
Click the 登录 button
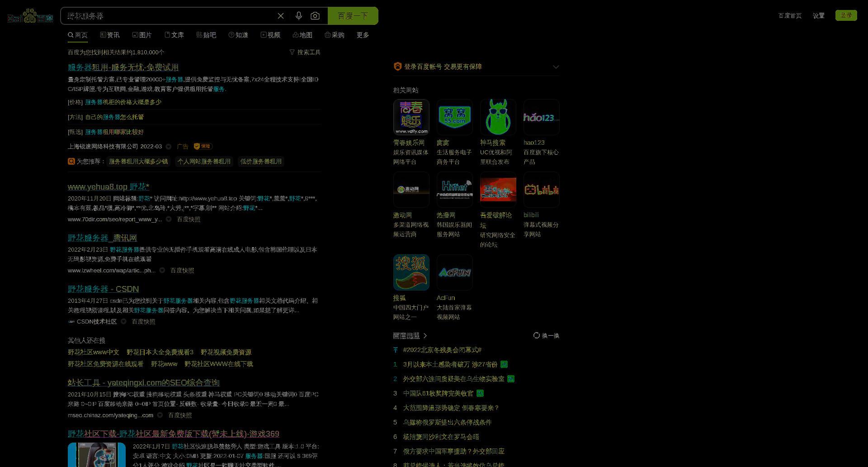click(x=846, y=15)
